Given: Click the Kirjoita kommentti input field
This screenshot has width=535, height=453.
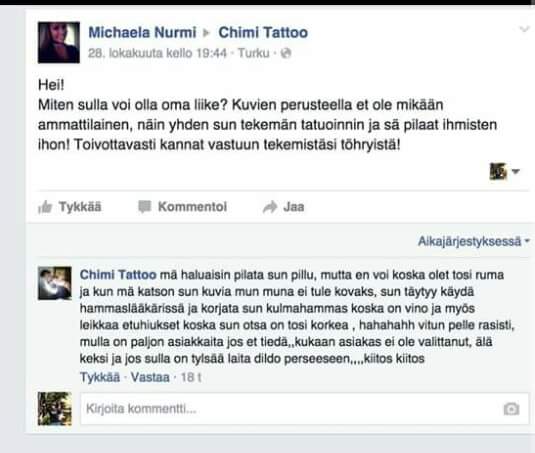Looking at the screenshot, I should tap(304, 409).
